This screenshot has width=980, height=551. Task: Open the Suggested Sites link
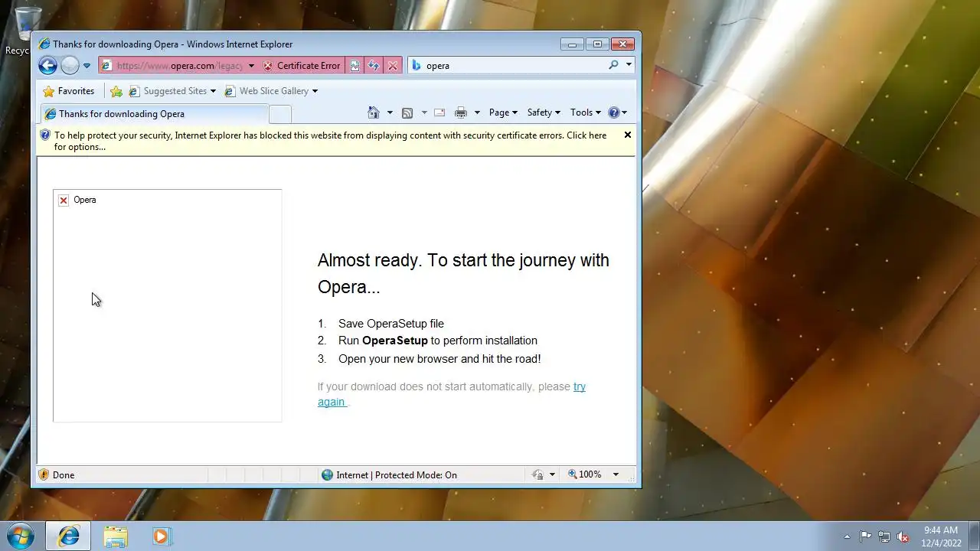pos(172,91)
